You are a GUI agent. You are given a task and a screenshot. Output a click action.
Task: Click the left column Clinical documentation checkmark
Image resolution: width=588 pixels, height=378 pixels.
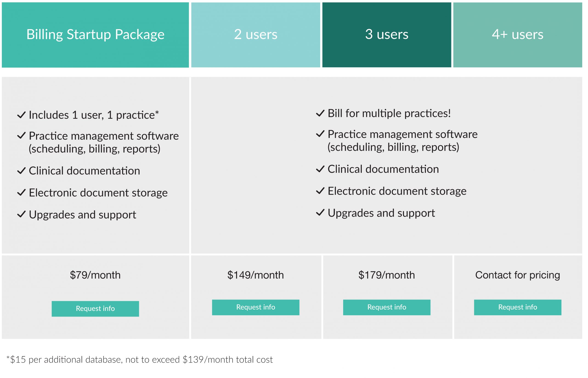22,171
